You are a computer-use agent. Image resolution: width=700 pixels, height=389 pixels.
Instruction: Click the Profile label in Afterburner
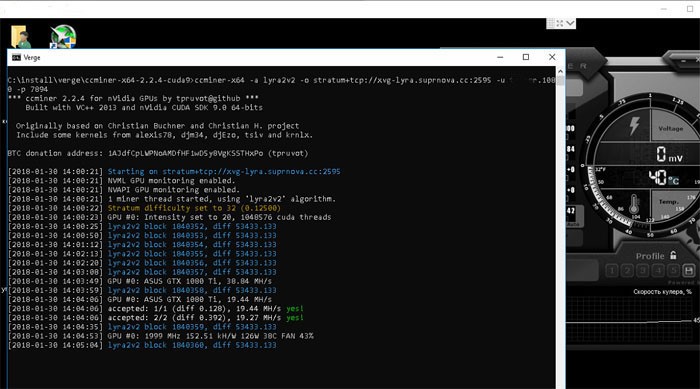[x=650, y=256]
